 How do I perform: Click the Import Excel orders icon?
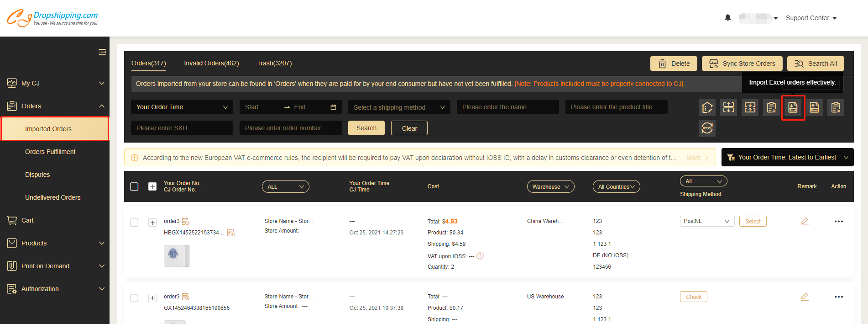[x=793, y=108]
